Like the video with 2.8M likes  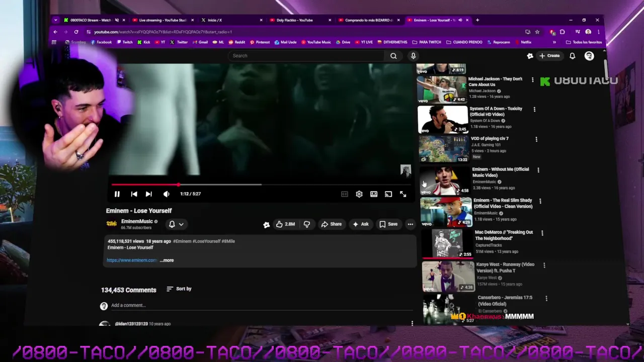coord(285,224)
